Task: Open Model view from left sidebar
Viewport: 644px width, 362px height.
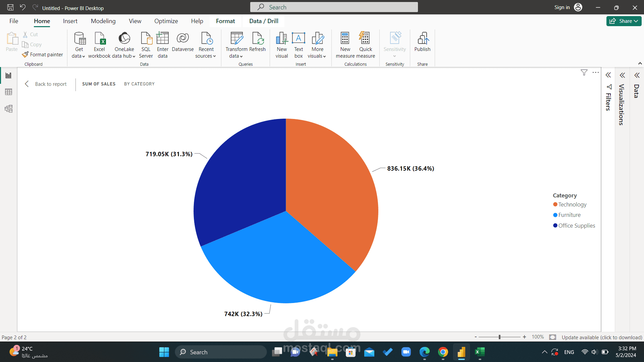Action: click(9, 109)
